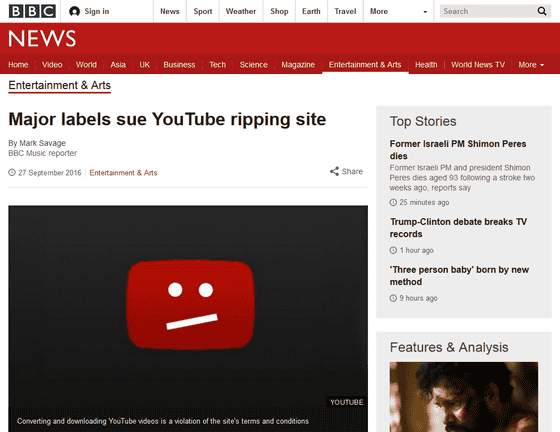560x432 pixels.
Task: Open the World News TV tab
Action: pyautogui.click(x=478, y=65)
